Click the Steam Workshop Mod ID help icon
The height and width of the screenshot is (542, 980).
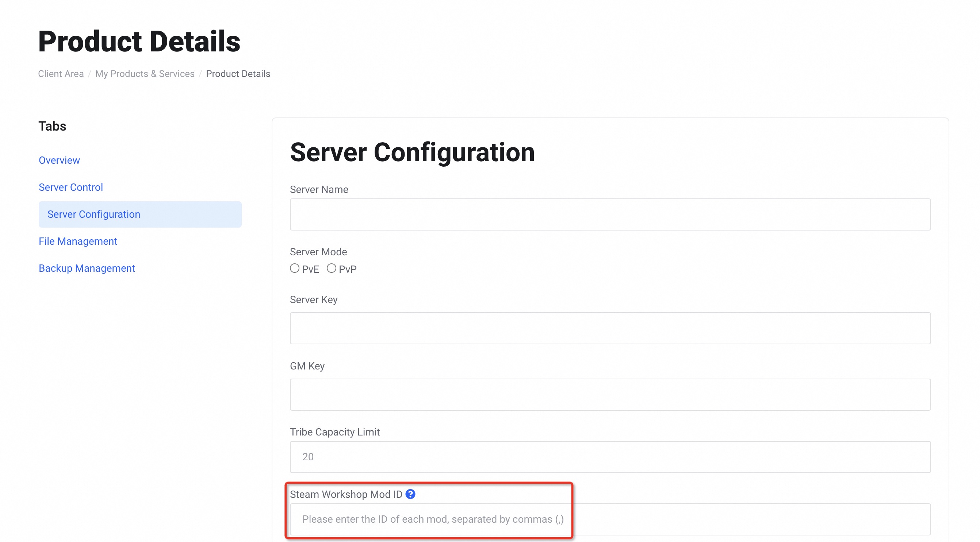point(410,494)
